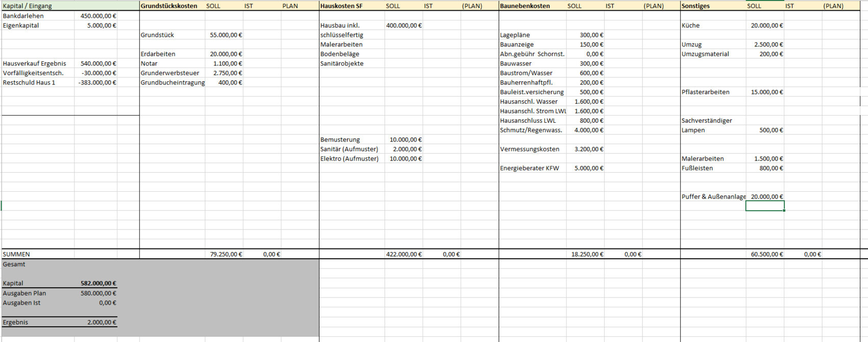The image size is (868, 342).
Task: Select the Hausverkauf Ergebnis value cell
Action: (x=98, y=63)
